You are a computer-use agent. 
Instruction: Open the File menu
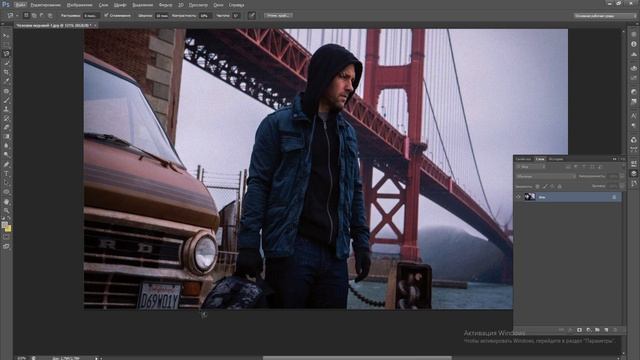click(x=20, y=5)
